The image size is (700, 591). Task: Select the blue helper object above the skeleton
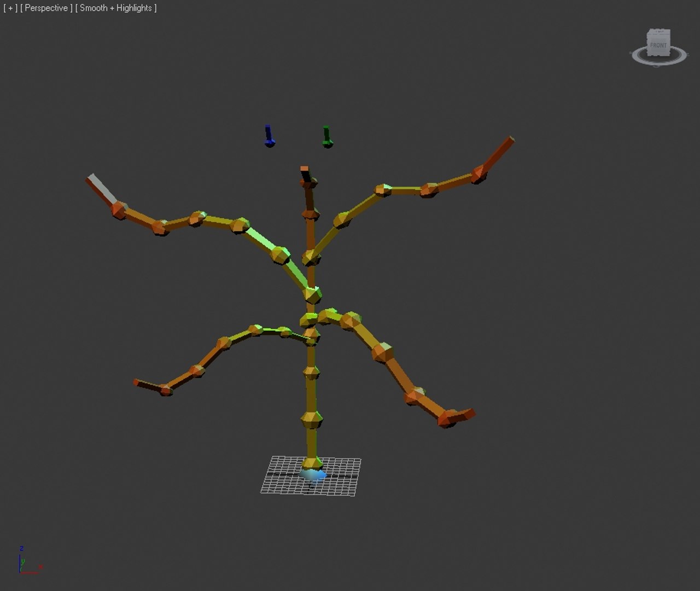pos(269,136)
